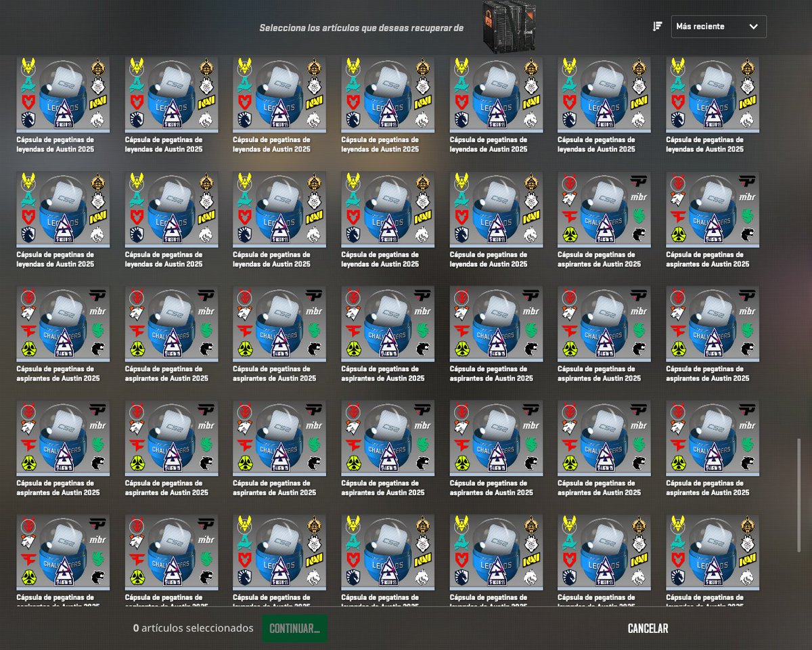Select second Challengers capsule in fourth row
812x650 pixels.
(171, 438)
